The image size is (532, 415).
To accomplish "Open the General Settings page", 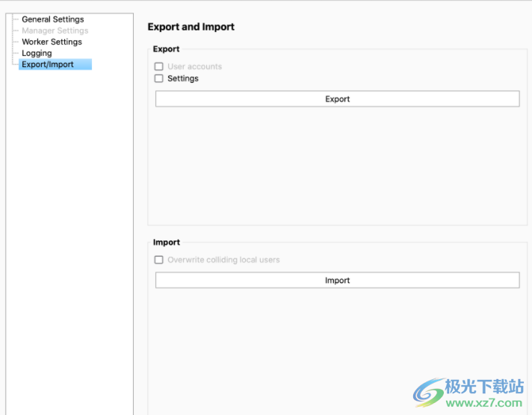I will pos(52,19).
